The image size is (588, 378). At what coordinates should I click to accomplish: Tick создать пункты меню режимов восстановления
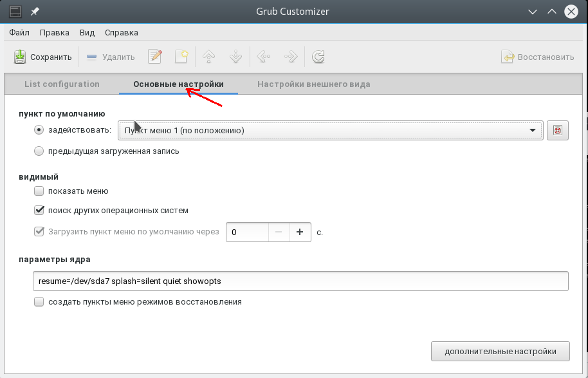[x=39, y=302]
